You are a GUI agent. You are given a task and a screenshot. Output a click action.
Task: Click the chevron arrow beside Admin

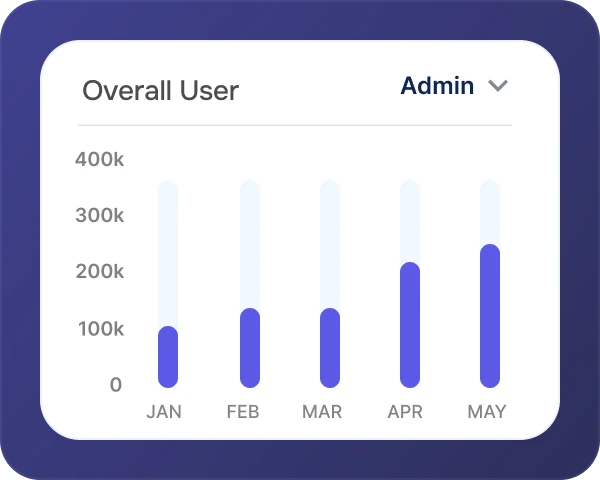[x=498, y=86]
